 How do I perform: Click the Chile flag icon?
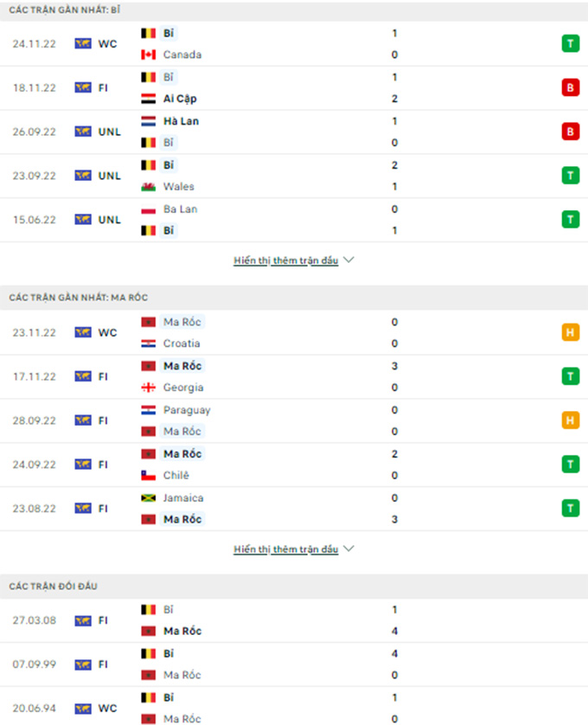pyautogui.click(x=148, y=475)
